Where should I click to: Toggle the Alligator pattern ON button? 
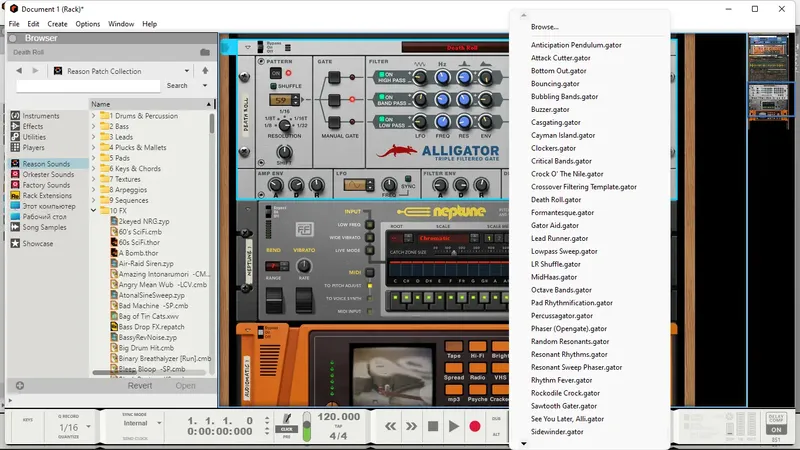[x=276, y=73]
